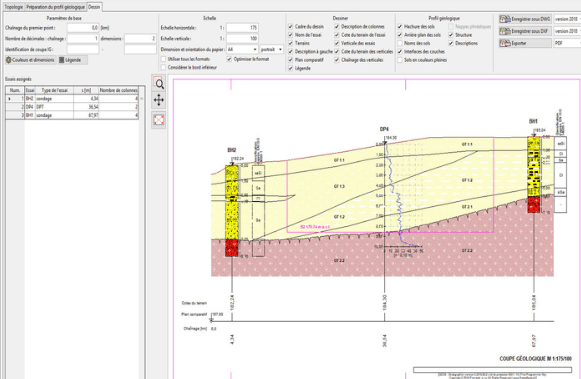
Task: Click the fit-to-view red cross icon
Action: pos(159,120)
